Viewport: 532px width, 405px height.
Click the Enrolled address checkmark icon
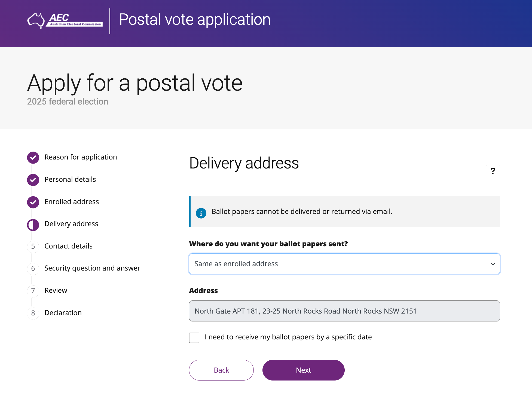[33, 202]
